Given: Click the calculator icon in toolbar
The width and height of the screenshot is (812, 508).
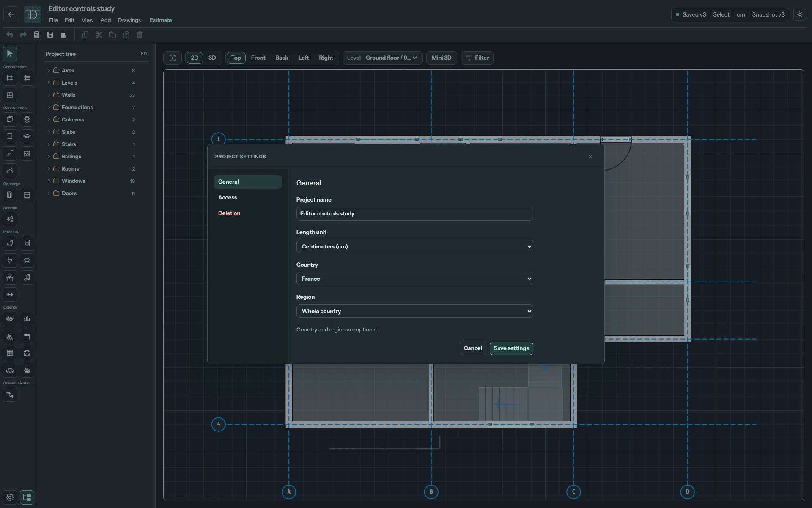Looking at the screenshot, I should tap(37, 35).
